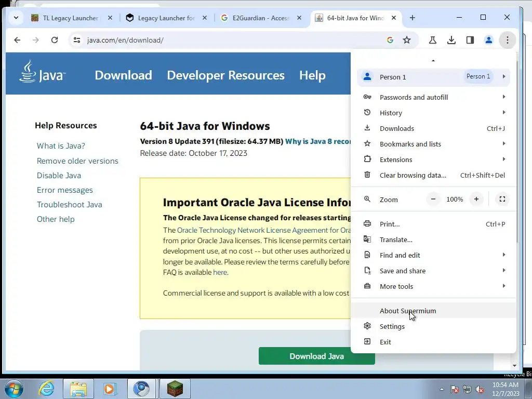This screenshot has width=532, height=399.
Task: Expand Save and share submenu
Action: (434, 271)
